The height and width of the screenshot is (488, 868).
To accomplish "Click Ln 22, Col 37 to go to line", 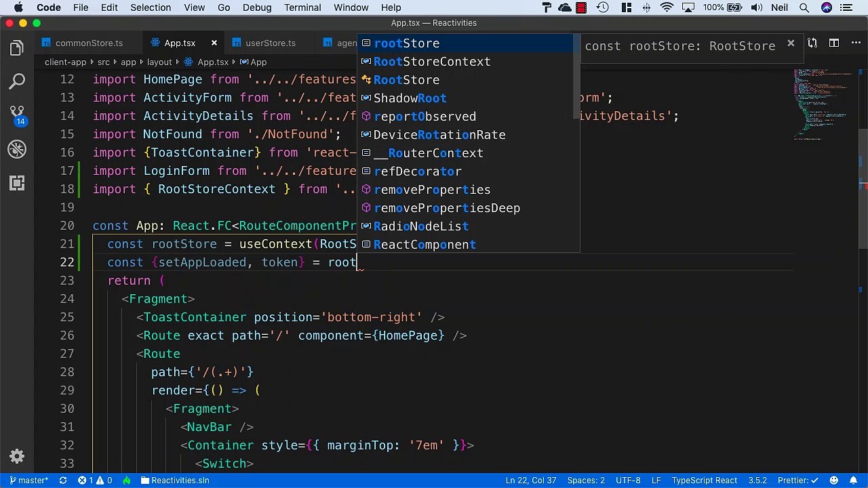I will click(531, 480).
